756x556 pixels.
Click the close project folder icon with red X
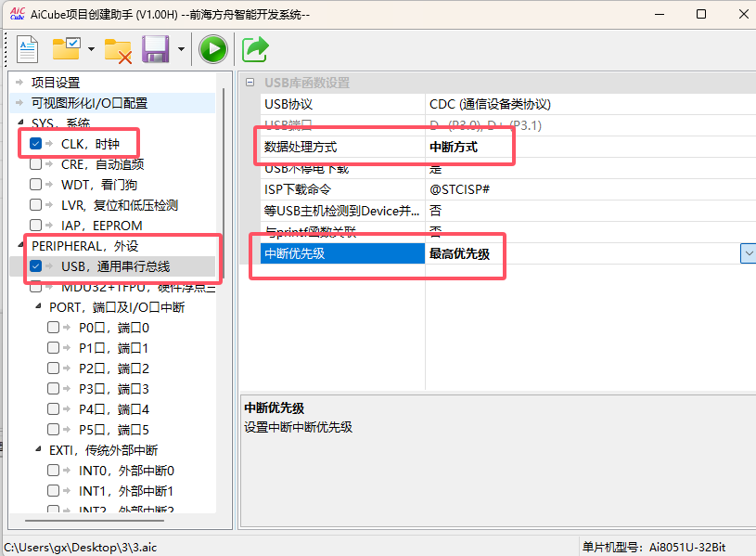118,50
